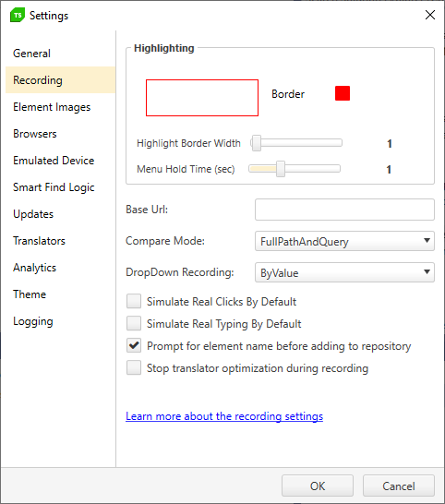Enable Simulate Real Clicks By Default
445x504 pixels.
134,302
